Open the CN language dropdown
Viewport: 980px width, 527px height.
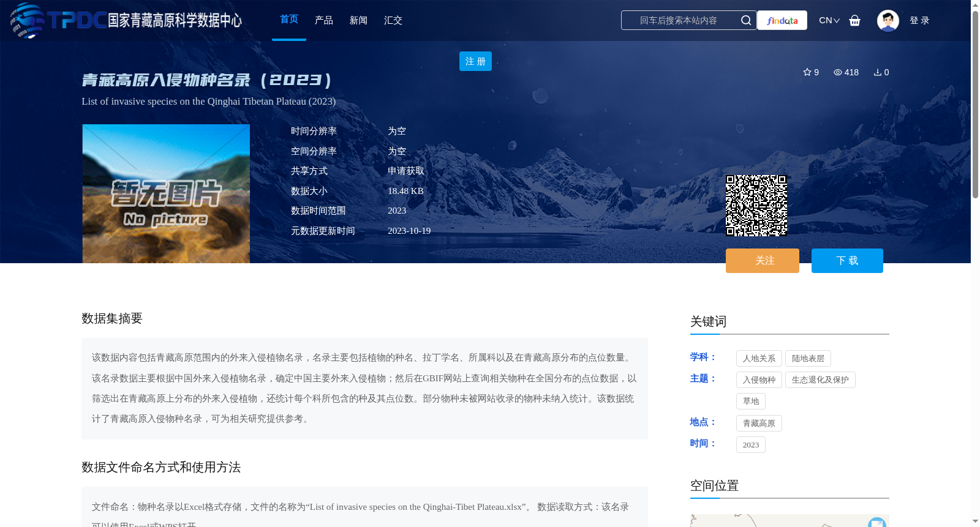829,20
